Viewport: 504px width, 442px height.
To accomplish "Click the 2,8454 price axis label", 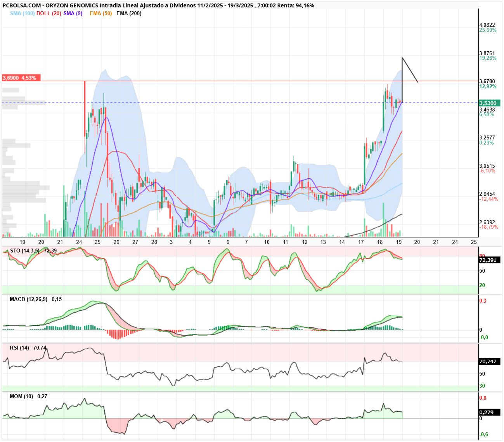I will (x=487, y=194).
